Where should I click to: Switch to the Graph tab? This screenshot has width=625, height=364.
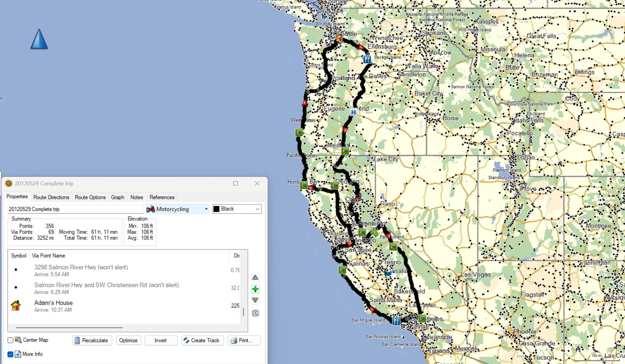[118, 197]
